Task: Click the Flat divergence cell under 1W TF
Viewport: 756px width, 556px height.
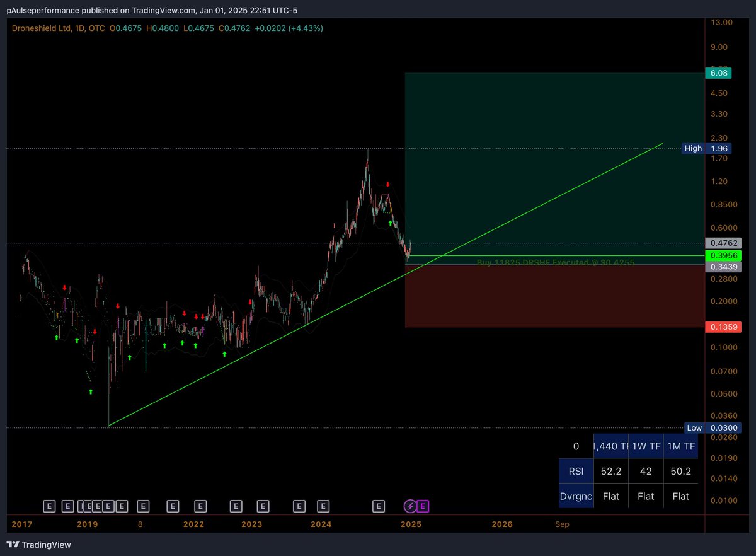Action: point(646,496)
